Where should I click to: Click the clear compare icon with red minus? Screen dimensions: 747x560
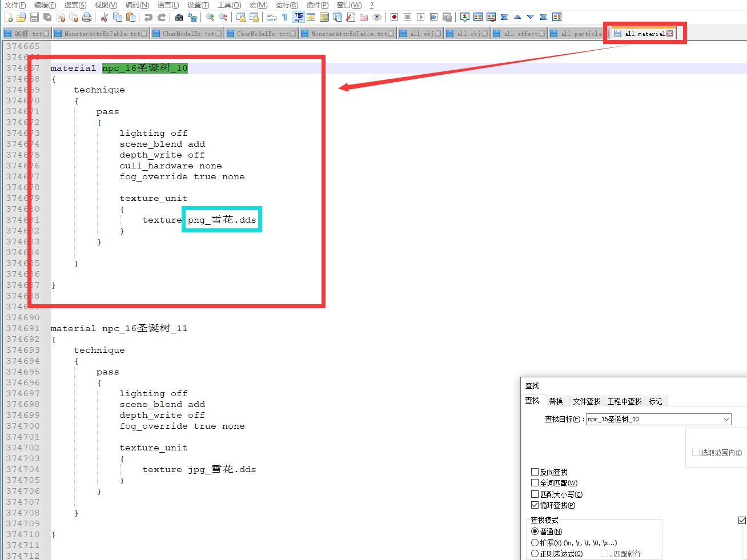491,17
